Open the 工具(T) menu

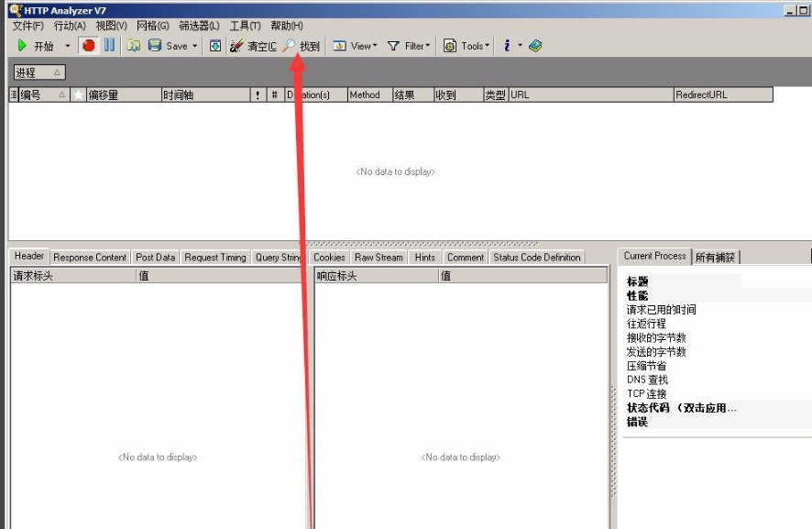pyautogui.click(x=242, y=25)
